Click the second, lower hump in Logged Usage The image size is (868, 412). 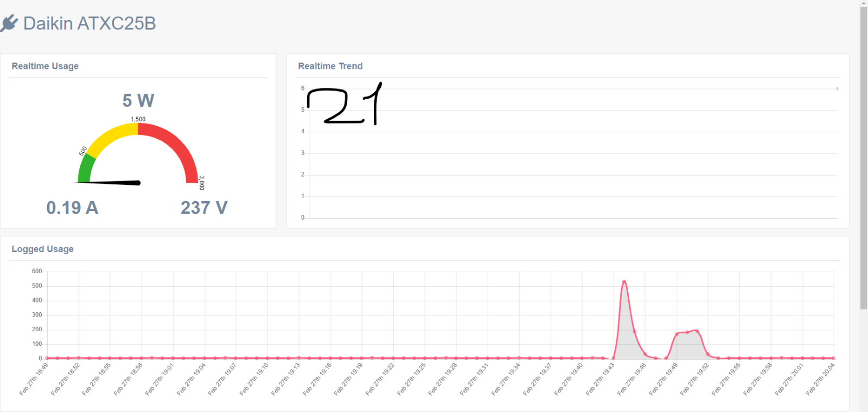tap(688, 332)
